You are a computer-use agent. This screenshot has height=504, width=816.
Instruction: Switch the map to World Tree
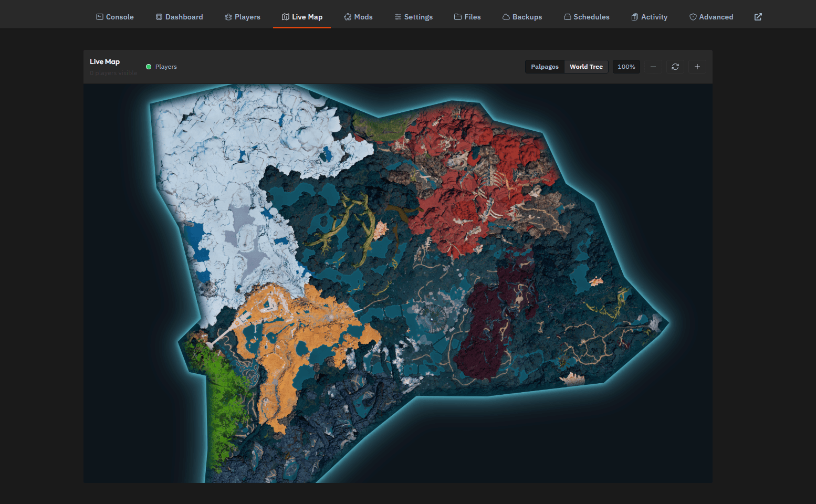pyautogui.click(x=586, y=67)
